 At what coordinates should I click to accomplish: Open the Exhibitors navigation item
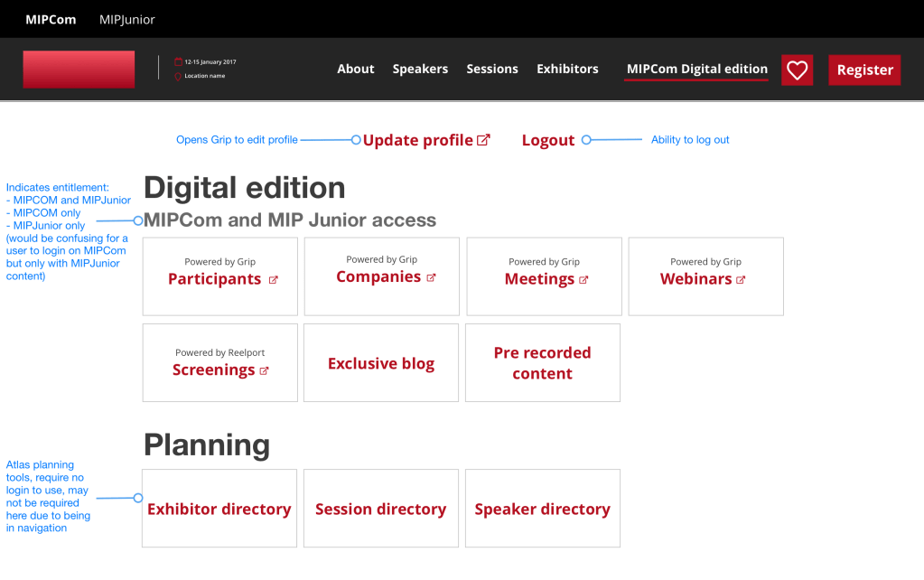567,69
